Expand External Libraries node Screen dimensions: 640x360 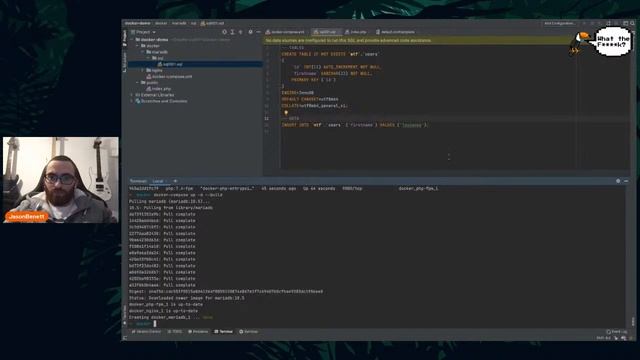click(x=132, y=95)
